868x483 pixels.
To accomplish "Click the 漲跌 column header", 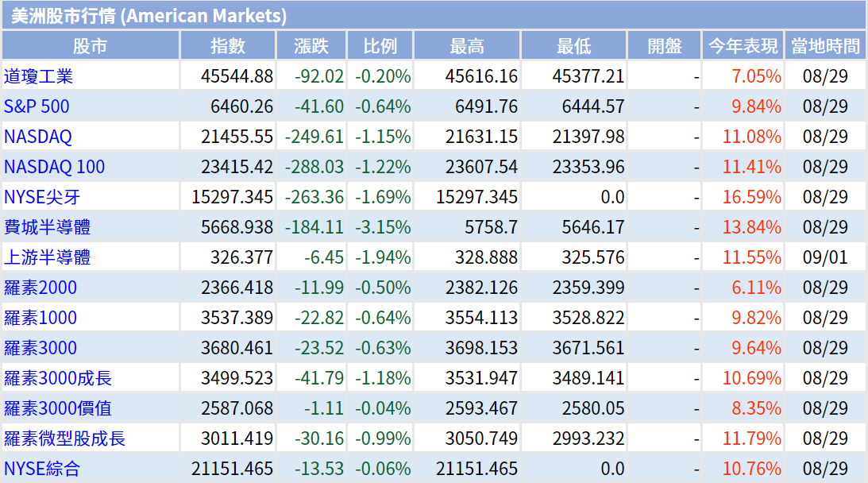I will point(311,46).
